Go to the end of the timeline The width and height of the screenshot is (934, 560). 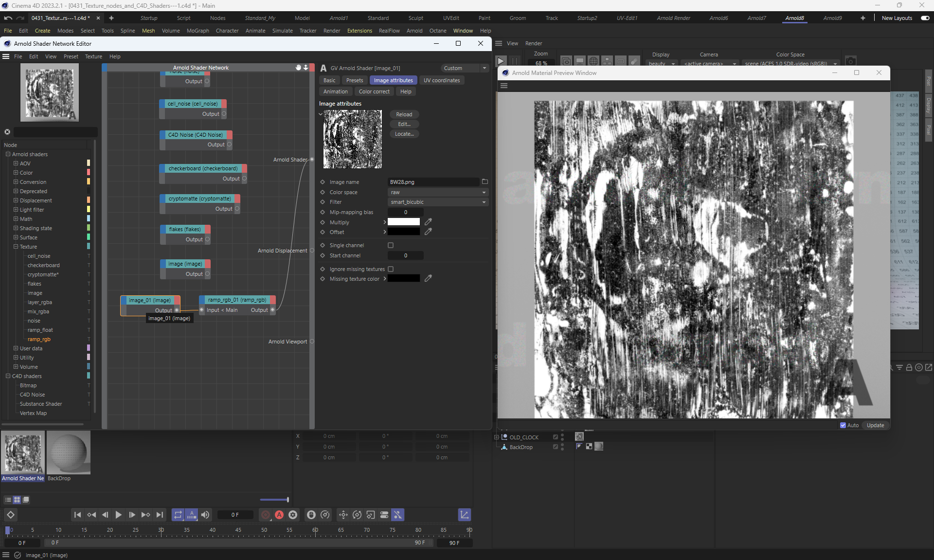tap(160, 515)
